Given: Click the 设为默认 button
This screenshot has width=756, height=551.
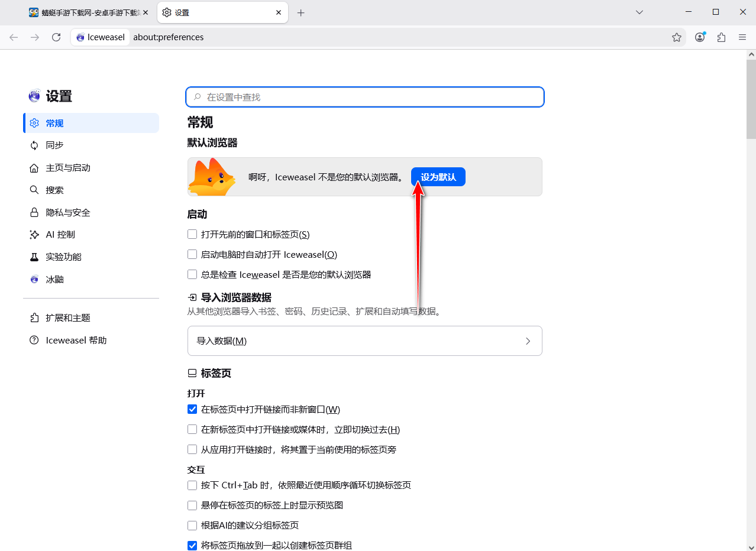Looking at the screenshot, I should tap(438, 177).
